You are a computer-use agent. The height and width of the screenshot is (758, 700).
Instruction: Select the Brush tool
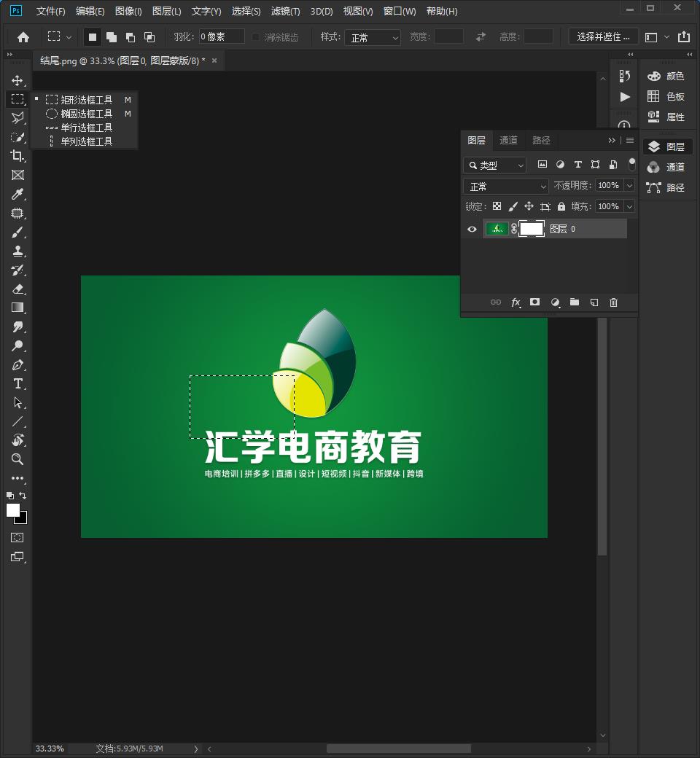tap(17, 232)
